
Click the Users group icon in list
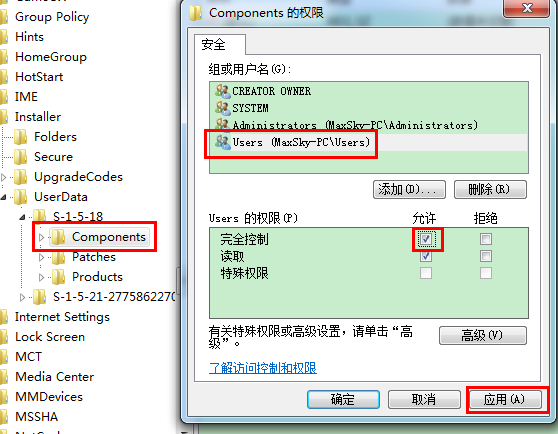coord(223,142)
